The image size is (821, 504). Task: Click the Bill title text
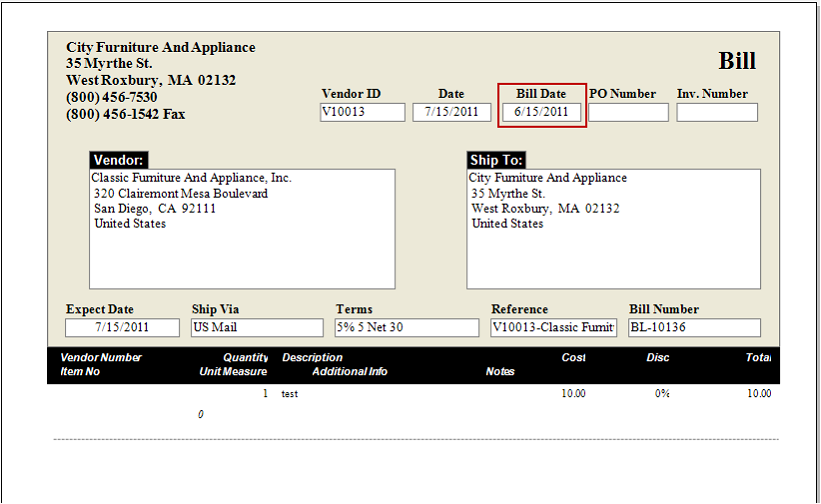coord(737,61)
